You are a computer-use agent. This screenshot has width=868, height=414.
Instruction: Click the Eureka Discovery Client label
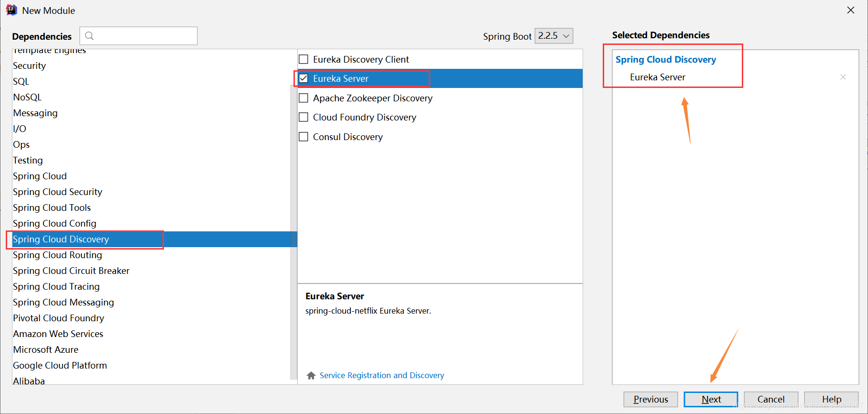click(361, 59)
